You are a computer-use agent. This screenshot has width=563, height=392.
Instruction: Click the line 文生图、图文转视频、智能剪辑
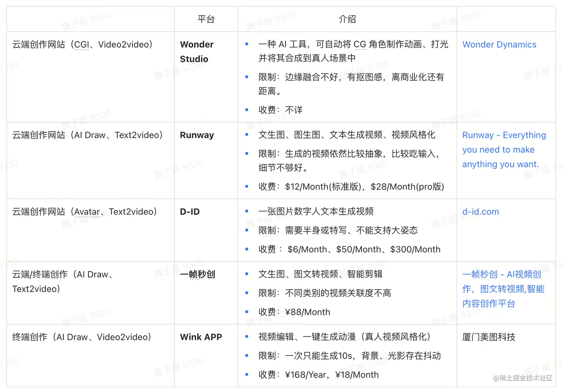point(320,274)
